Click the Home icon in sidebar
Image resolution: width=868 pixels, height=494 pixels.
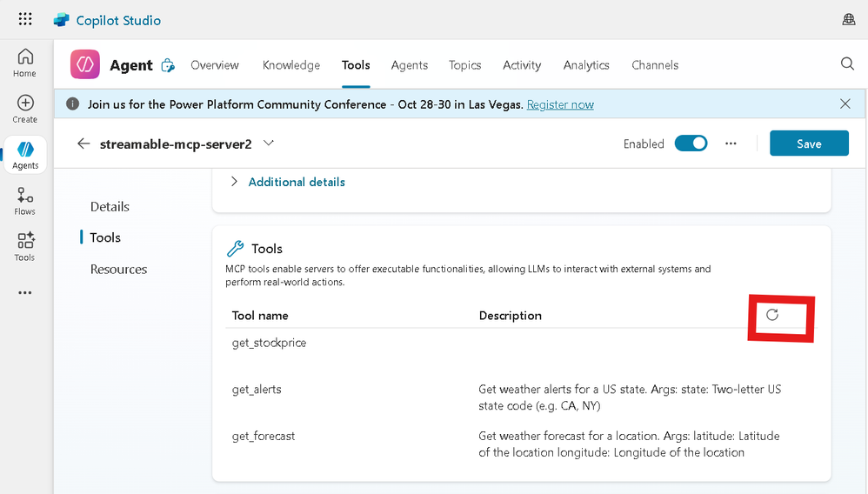(25, 62)
